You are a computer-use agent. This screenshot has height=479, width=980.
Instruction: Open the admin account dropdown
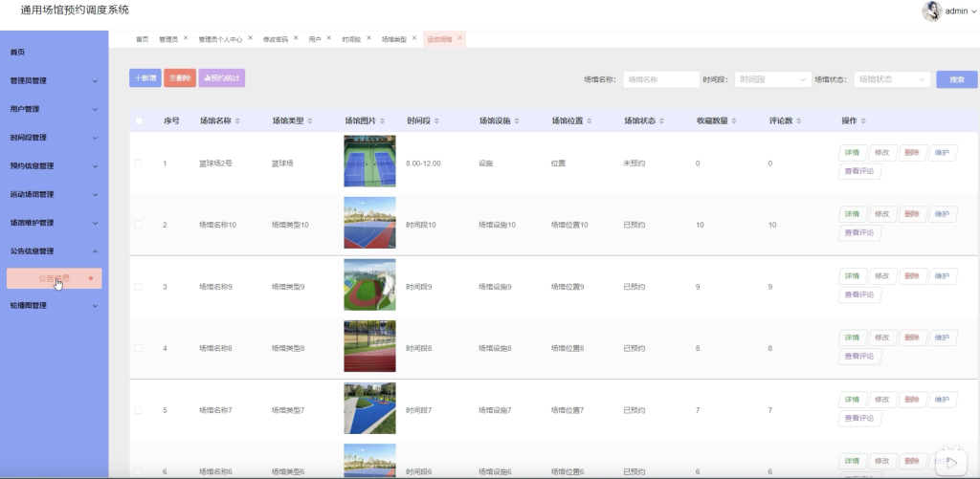(960, 11)
